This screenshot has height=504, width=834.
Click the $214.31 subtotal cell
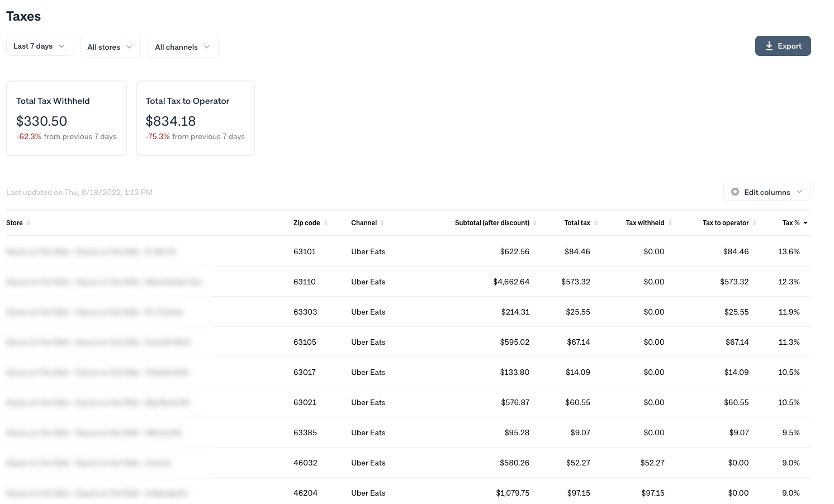point(515,312)
